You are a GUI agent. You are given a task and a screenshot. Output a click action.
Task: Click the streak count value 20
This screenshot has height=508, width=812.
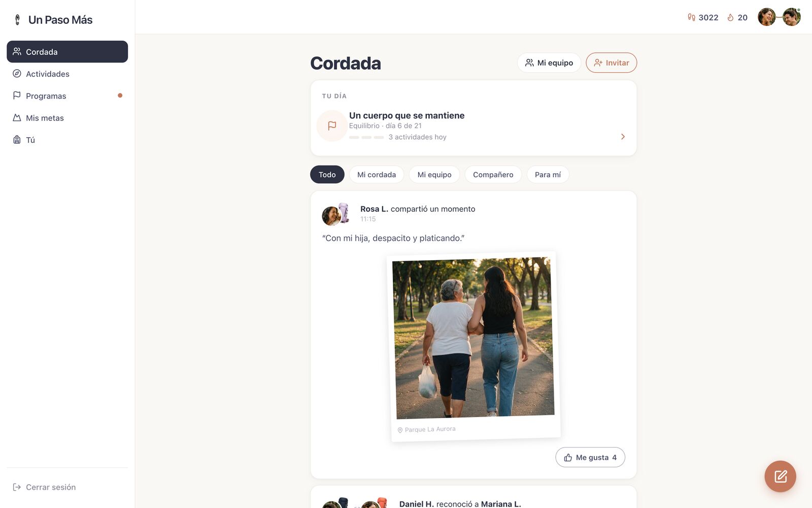pyautogui.click(x=742, y=17)
